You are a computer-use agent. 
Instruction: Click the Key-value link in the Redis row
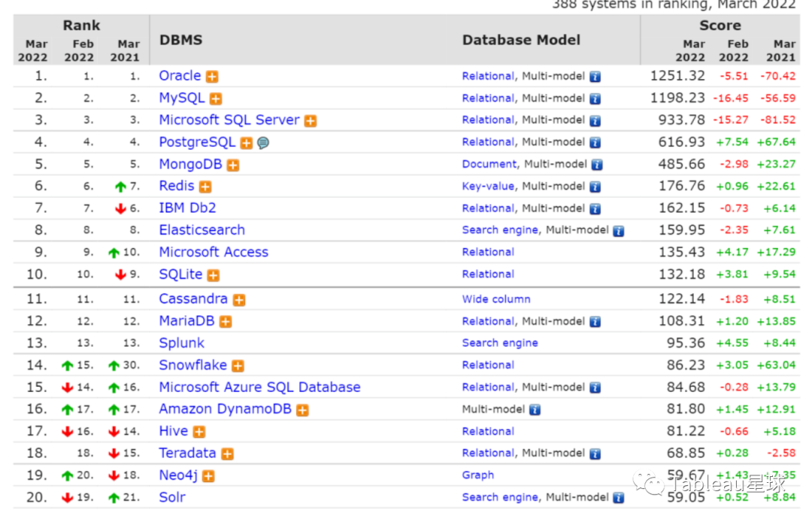point(488,186)
